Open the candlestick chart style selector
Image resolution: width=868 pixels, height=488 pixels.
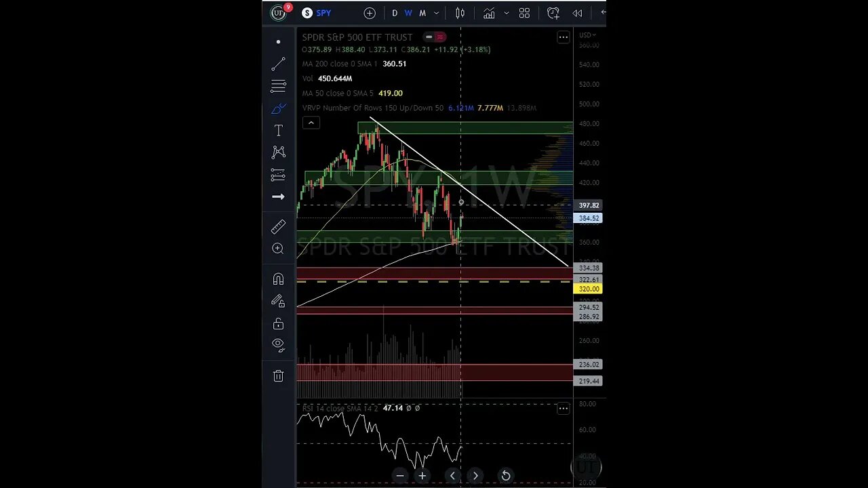[x=460, y=13]
